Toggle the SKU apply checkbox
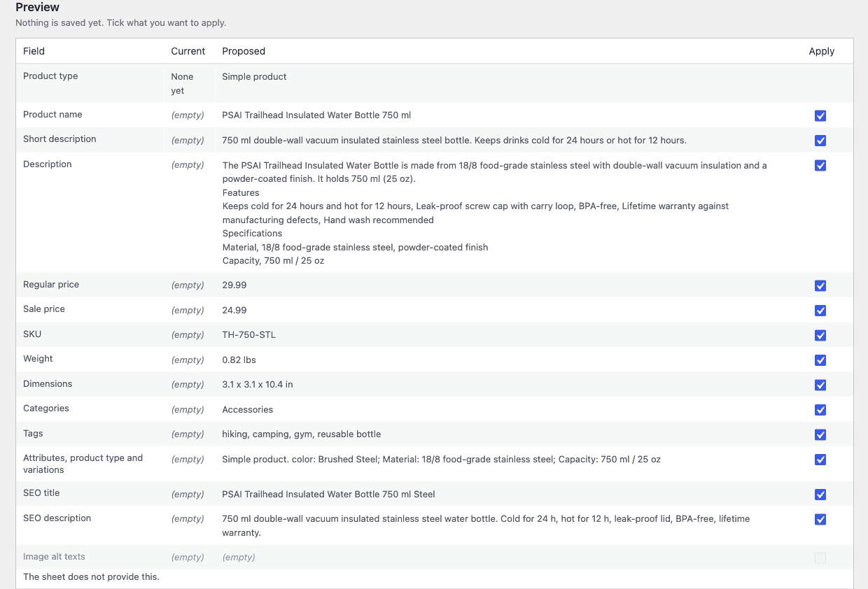868x589 pixels. pos(820,336)
